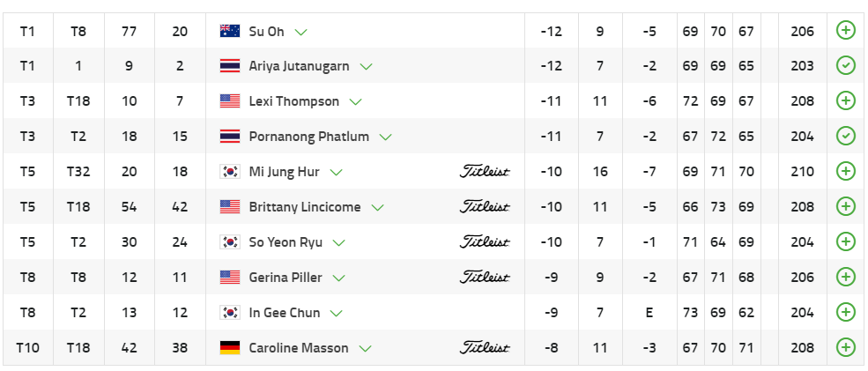The width and height of the screenshot is (868, 371).
Task: Expand the chevron next to Lexi Thompson
Action: pyautogui.click(x=356, y=102)
